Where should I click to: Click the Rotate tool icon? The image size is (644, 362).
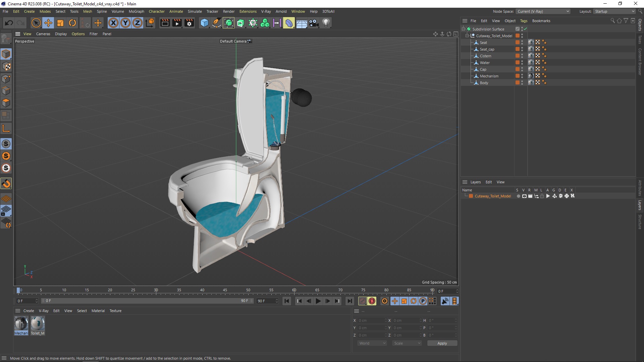tap(72, 22)
